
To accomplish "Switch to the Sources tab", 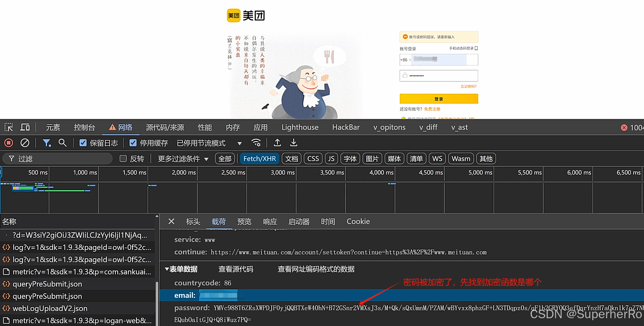I will [165, 127].
